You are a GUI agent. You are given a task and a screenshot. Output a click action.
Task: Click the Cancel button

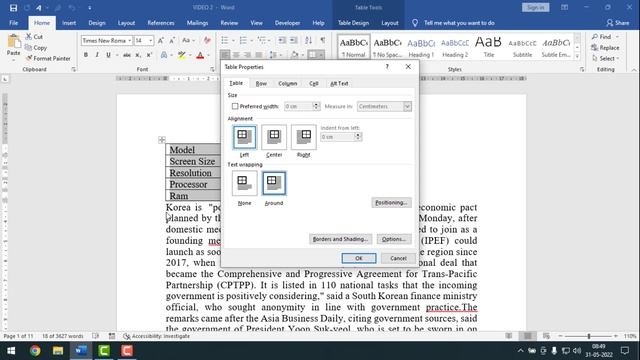[x=398, y=258]
